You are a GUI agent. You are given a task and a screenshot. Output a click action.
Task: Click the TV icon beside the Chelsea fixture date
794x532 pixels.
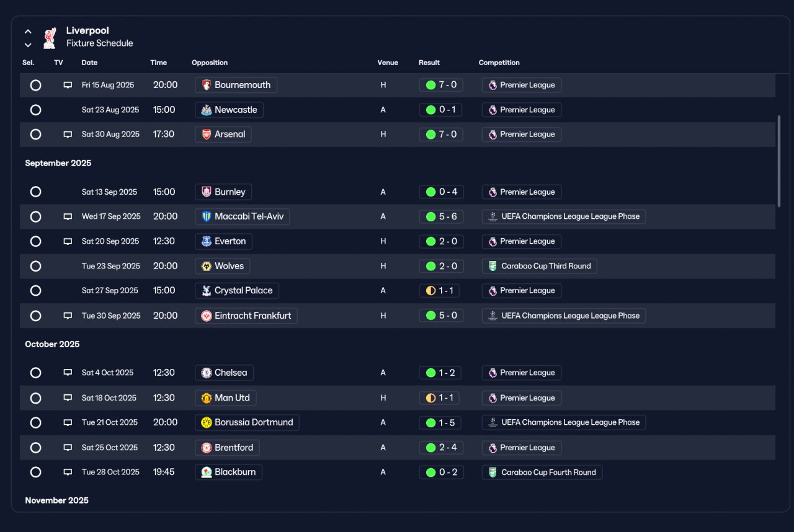[x=68, y=373]
